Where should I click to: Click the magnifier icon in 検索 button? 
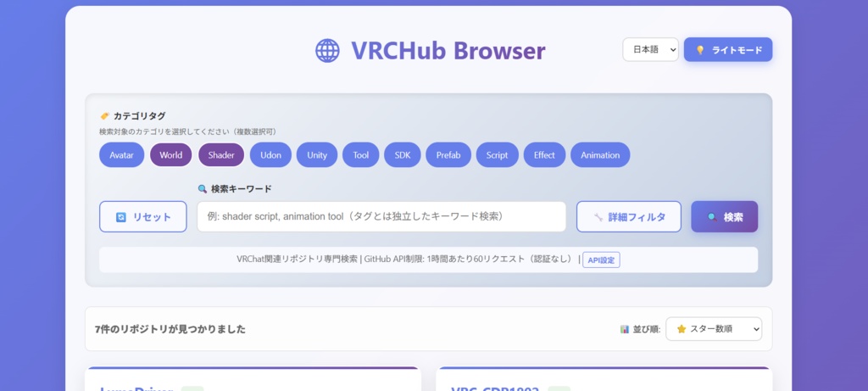pos(712,217)
